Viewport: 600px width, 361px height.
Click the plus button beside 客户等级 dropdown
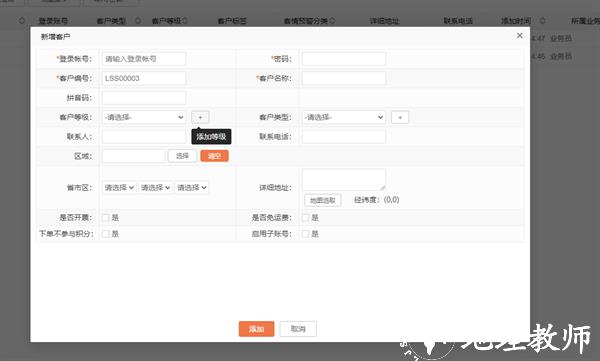click(200, 117)
